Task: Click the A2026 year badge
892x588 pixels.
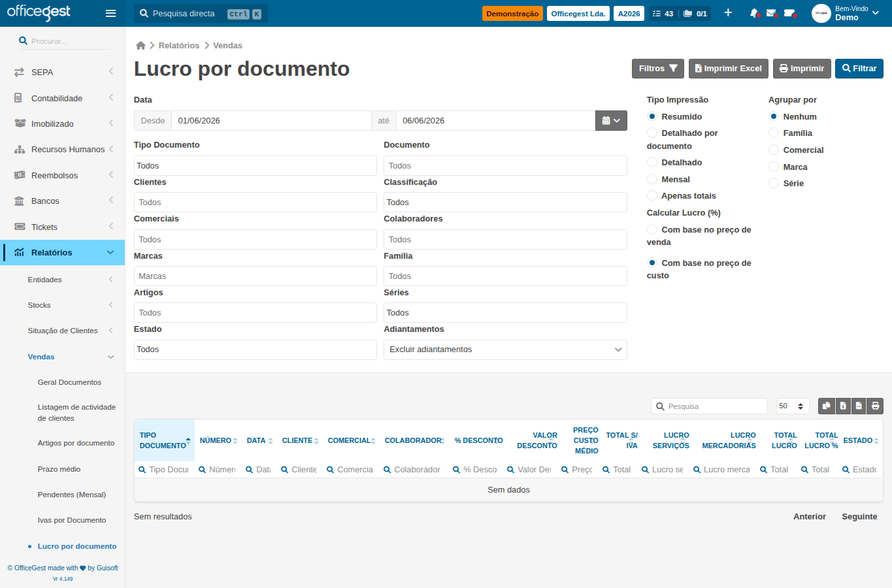Action: 629,14
